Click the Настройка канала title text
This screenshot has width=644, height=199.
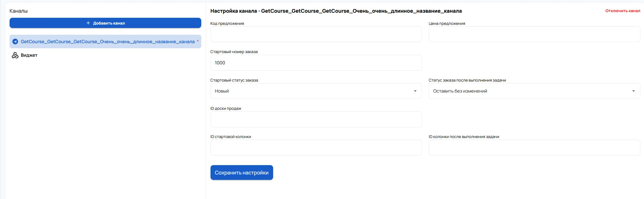point(336,11)
